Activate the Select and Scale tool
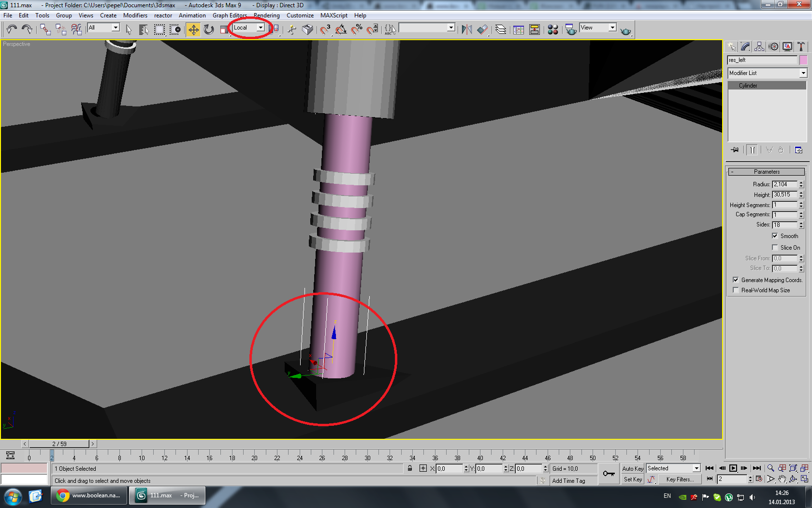 point(224,30)
